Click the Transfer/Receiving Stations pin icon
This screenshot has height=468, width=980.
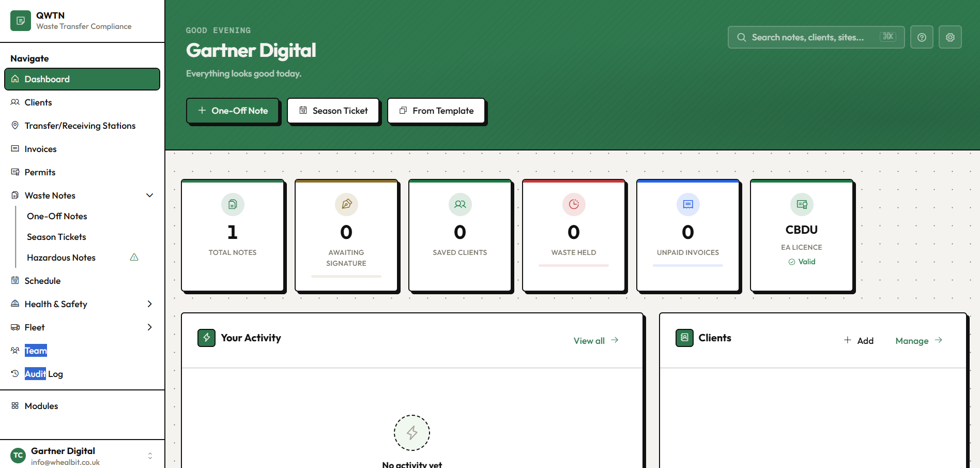click(15, 125)
